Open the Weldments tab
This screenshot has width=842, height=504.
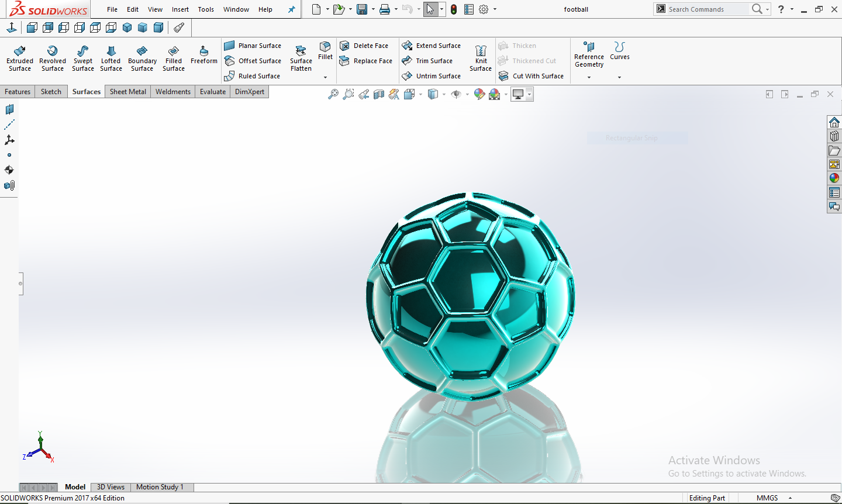[x=173, y=92]
